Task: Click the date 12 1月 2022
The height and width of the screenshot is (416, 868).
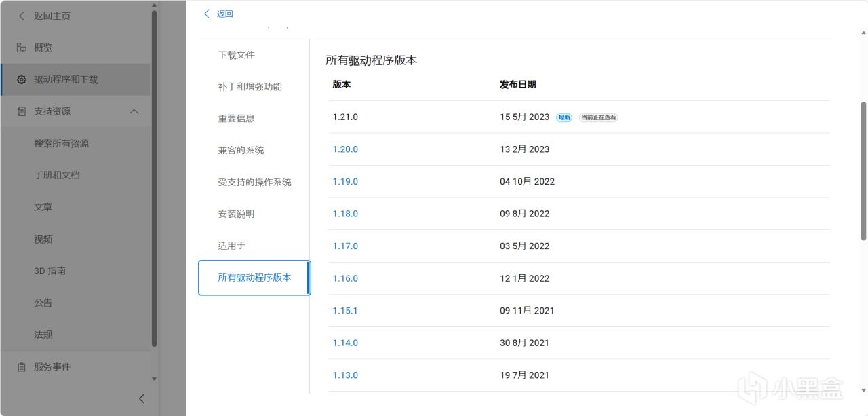Action: (524, 278)
